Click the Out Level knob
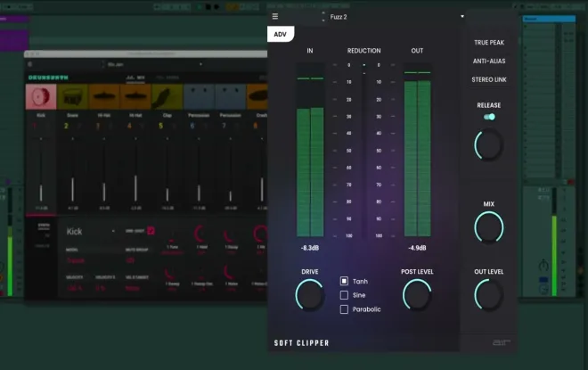 tap(488, 296)
